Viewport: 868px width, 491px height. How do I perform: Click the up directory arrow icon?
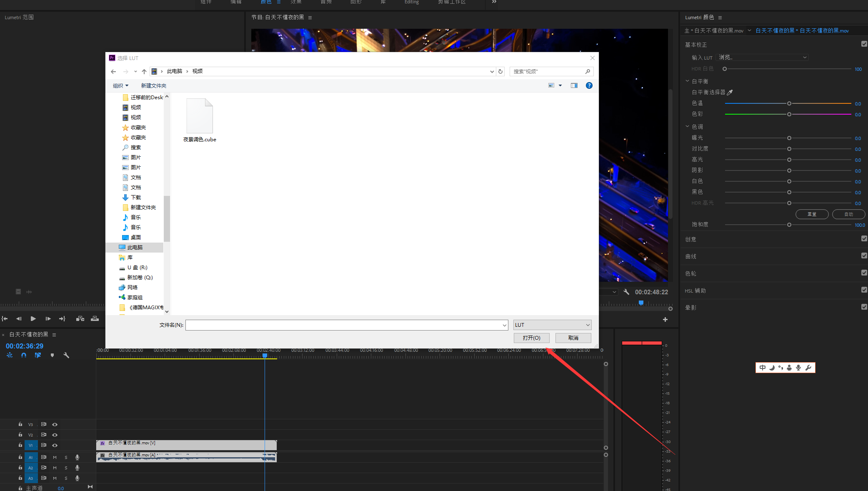144,71
